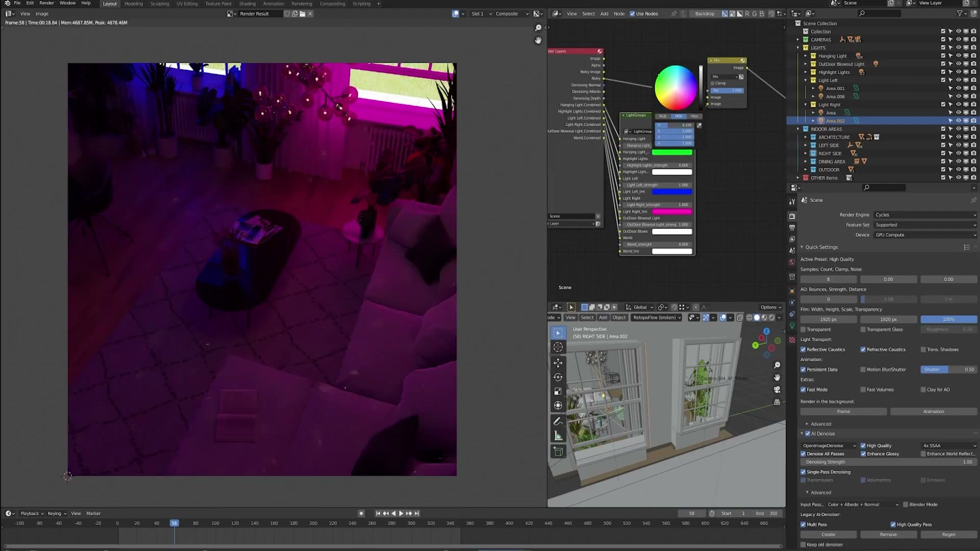Hide the Hanging Light collection via eye icon
This screenshot has width=980, height=551.
point(959,56)
